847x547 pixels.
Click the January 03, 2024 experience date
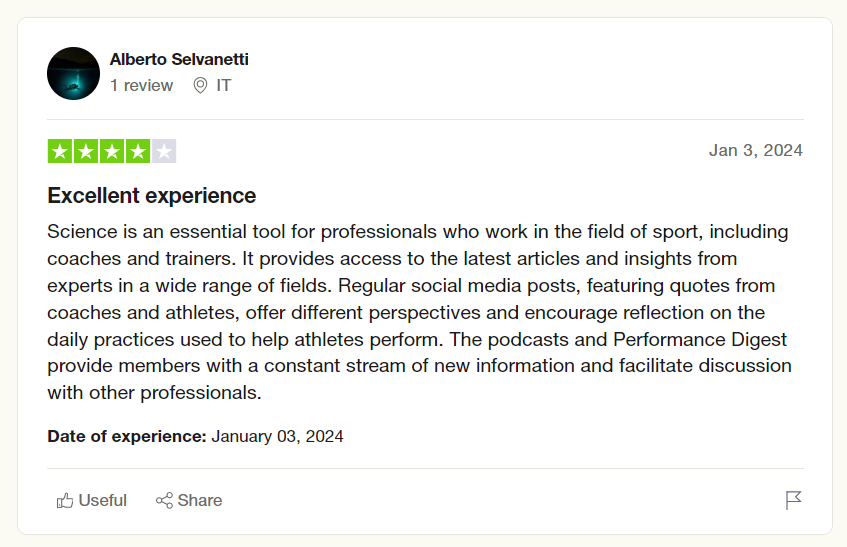coord(277,436)
